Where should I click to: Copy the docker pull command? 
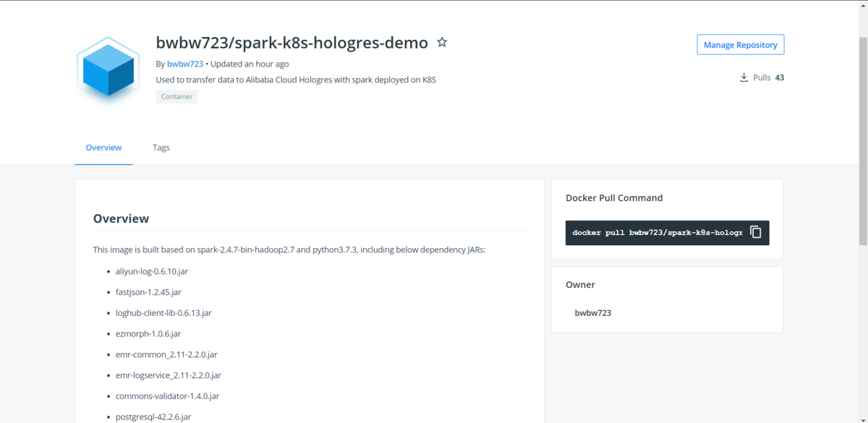point(756,232)
